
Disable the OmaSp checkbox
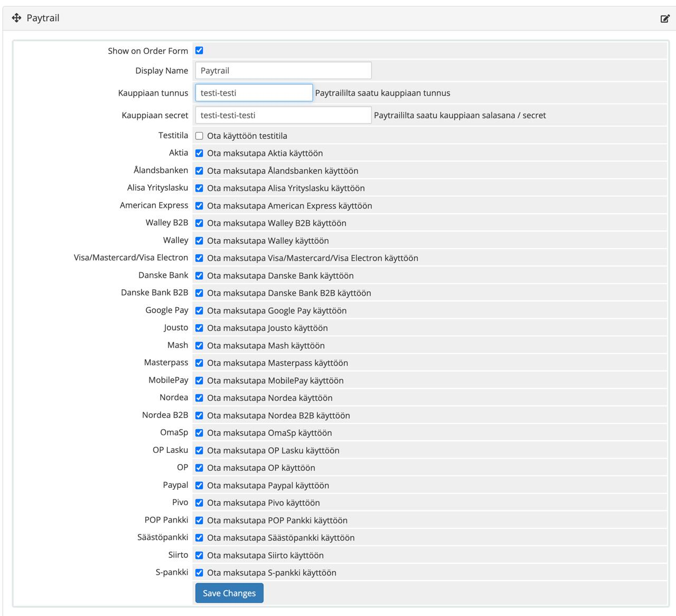[199, 433]
